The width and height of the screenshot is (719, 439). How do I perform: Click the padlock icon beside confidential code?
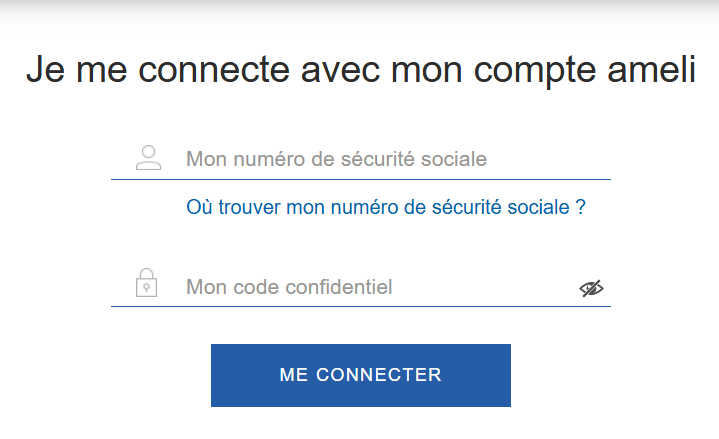coord(146,283)
